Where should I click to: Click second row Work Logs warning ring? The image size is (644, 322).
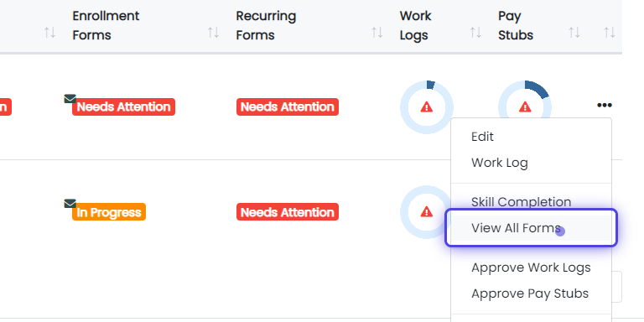click(426, 212)
